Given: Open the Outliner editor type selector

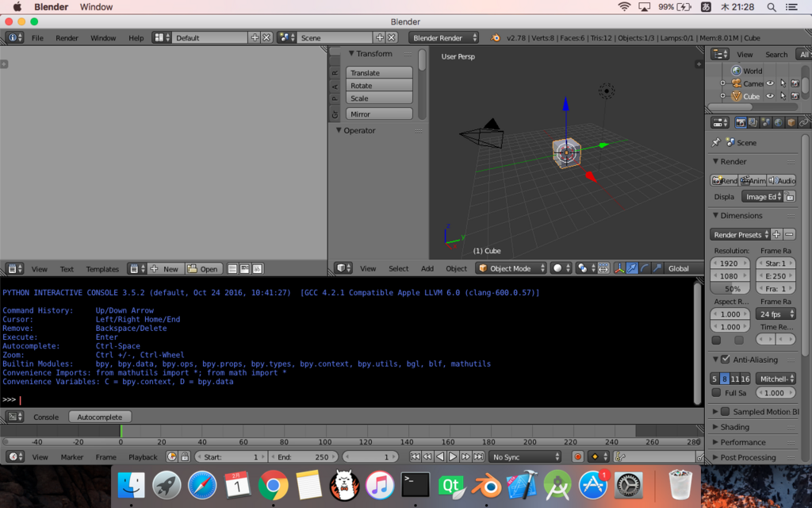Looking at the screenshot, I should pyautogui.click(x=720, y=54).
